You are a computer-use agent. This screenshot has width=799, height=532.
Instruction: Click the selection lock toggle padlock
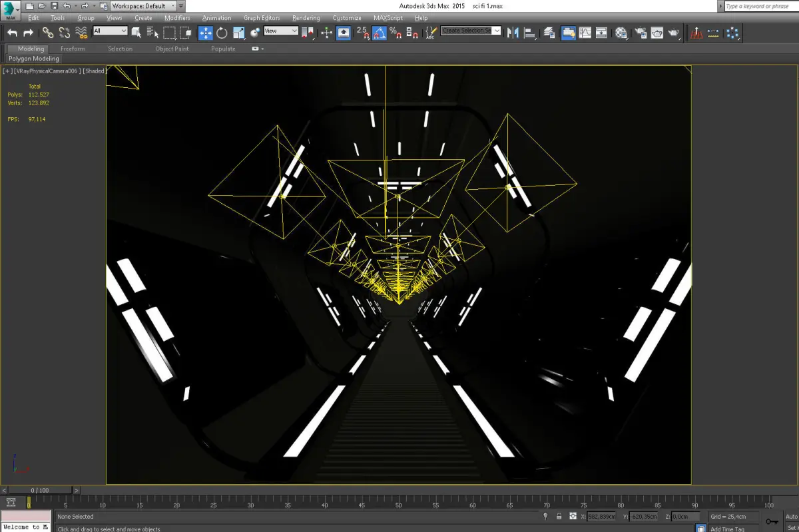[x=558, y=517]
